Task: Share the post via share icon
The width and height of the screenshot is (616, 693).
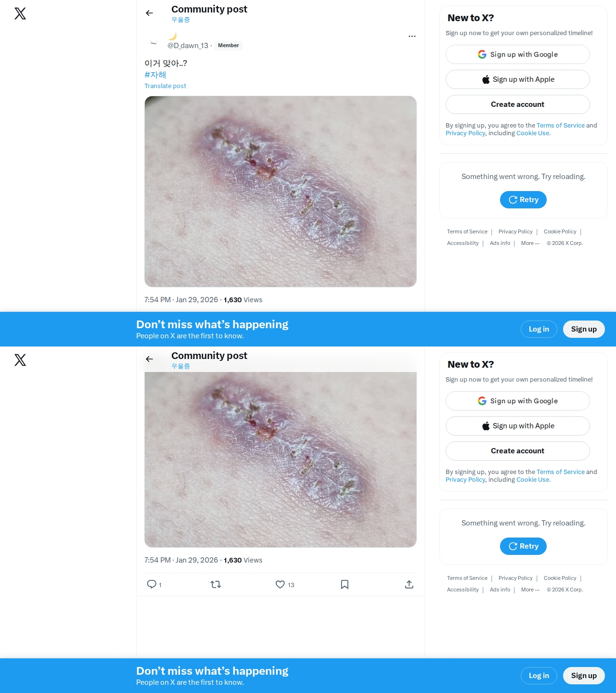Action: [409, 584]
